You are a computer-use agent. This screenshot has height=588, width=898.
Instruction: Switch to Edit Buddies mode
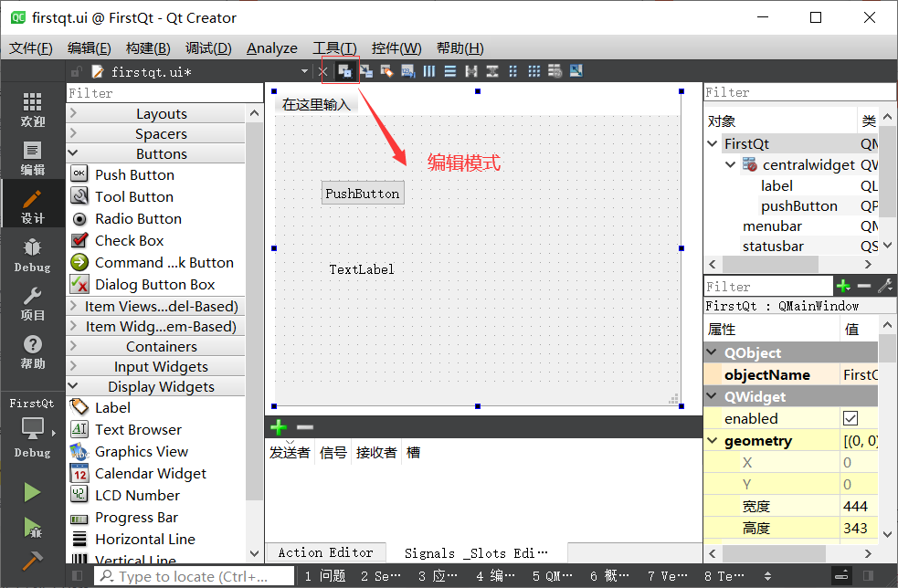pyautogui.click(x=387, y=71)
